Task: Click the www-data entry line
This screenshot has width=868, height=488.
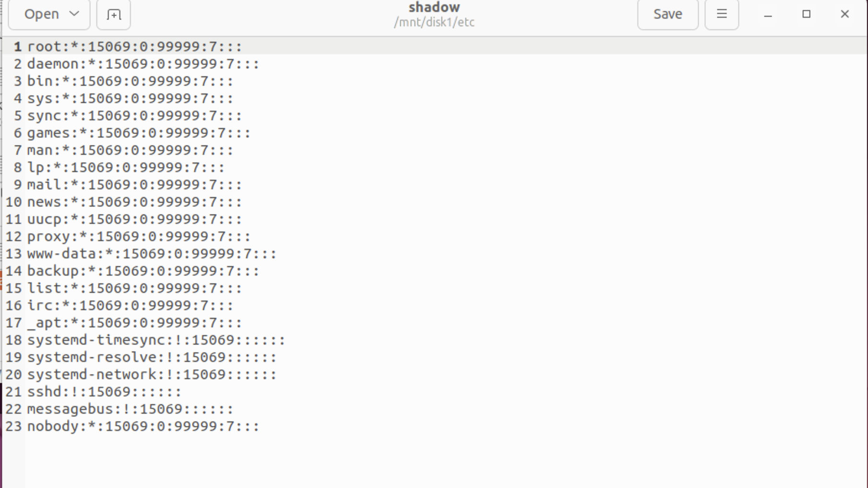Action: click(152, 254)
